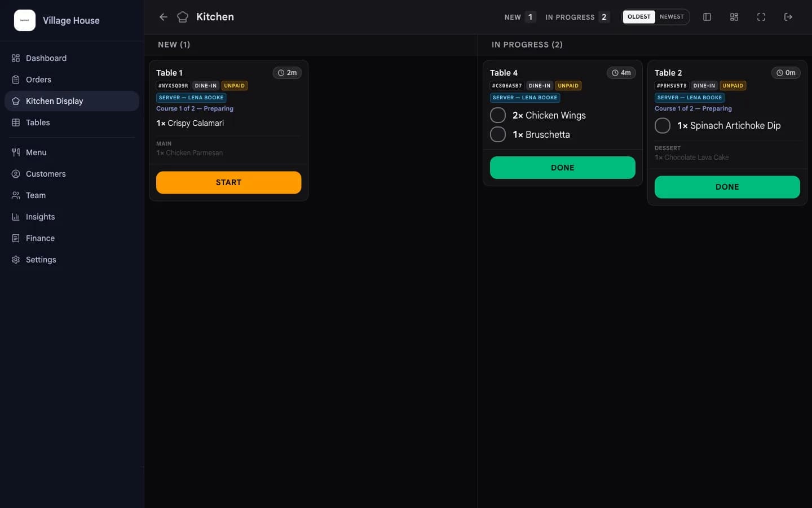The height and width of the screenshot is (508, 812).
Task: Click order ID #NYXSQD9R
Action: [x=173, y=86]
